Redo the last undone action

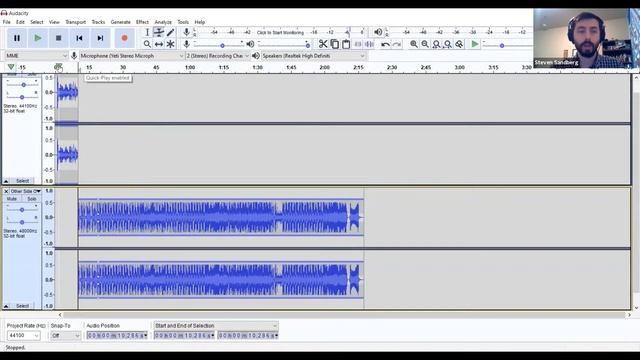pos(396,44)
